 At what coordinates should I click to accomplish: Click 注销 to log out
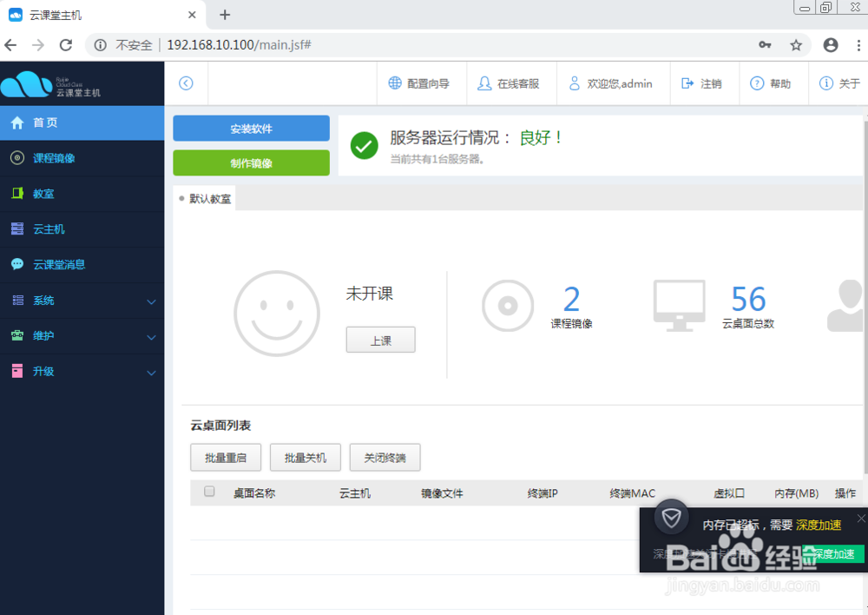pyautogui.click(x=704, y=83)
